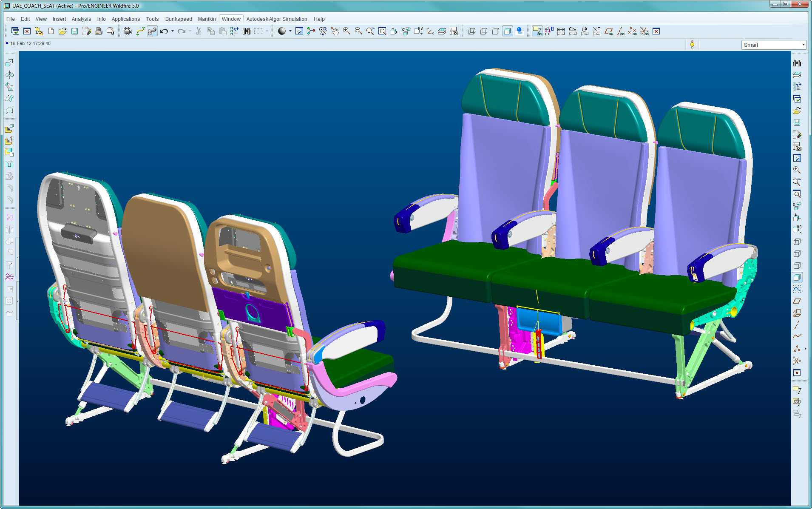This screenshot has height=509, width=812.
Task: Click the View Manager icon in top toolbar
Action: (454, 31)
